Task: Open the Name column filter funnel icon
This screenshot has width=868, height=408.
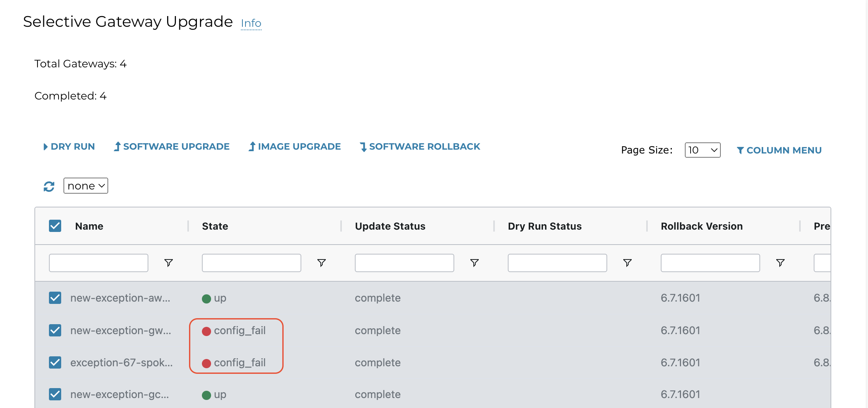Action: (x=168, y=263)
